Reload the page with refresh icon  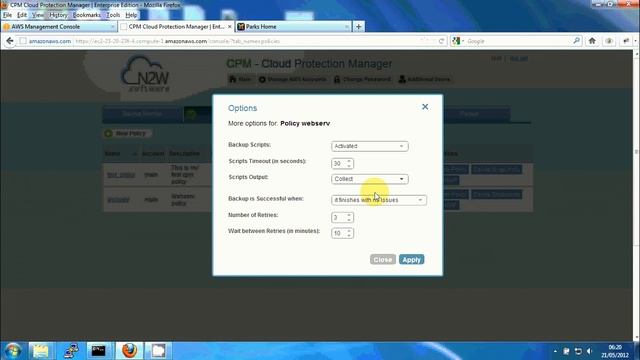click(x=441, y=41)
